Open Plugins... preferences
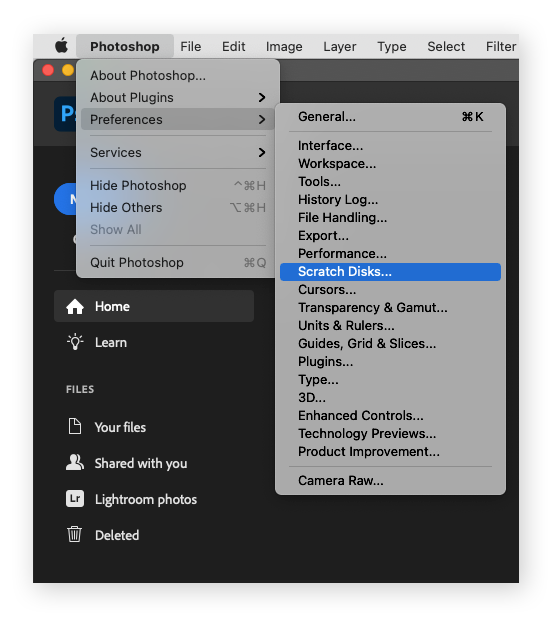Image resolution: width=555 pixels, height=618 pixels. point(390,361)
